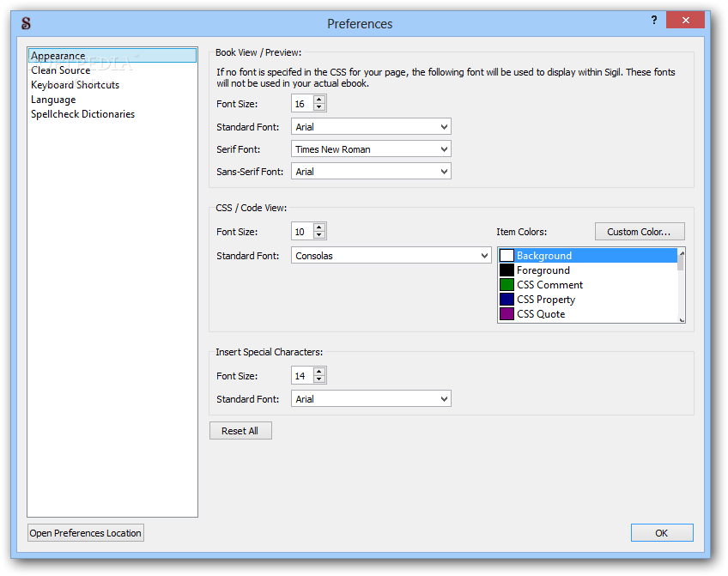
Task: Increase the Book View font size
Action: coord(319,100)
